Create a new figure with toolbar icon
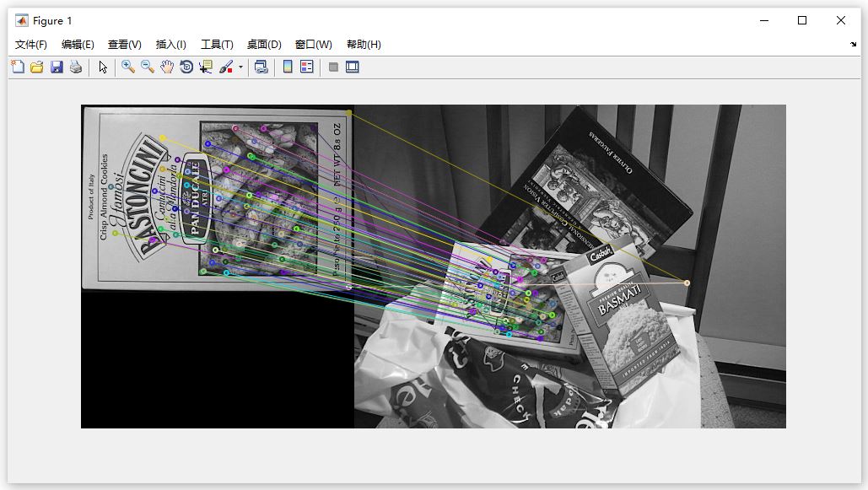Image resolution: width=868 pixels, height=490 pixels. pyautogui.click(x=18, y=67)
